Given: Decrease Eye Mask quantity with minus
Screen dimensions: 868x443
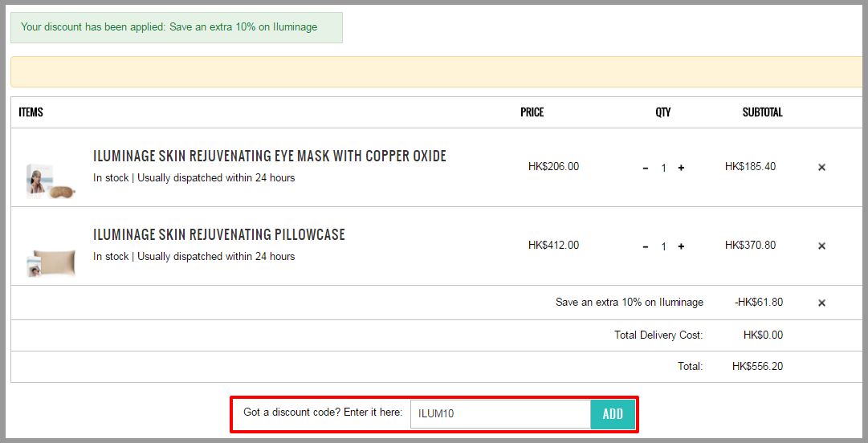Looking at the screenshot, I should (646, 168).
